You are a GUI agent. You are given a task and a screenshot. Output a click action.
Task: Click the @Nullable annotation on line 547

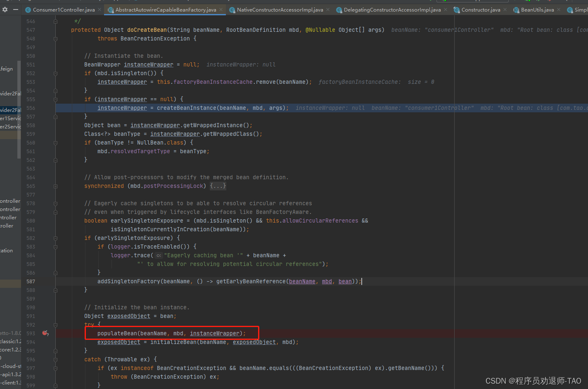click(x=320, y=30)
